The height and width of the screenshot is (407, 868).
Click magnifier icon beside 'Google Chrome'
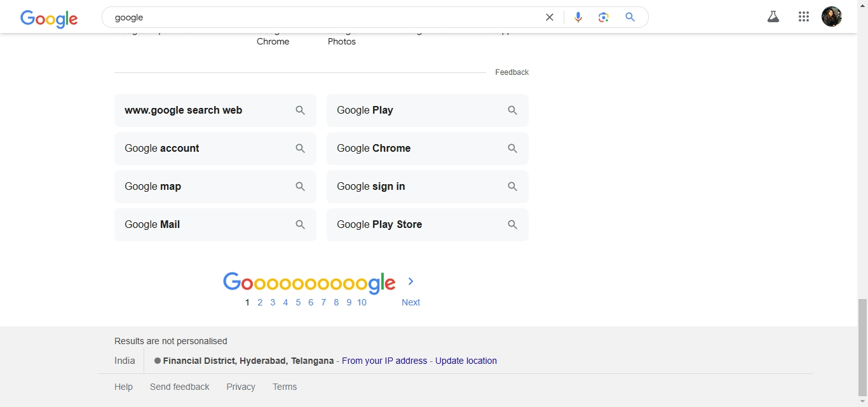513,149
